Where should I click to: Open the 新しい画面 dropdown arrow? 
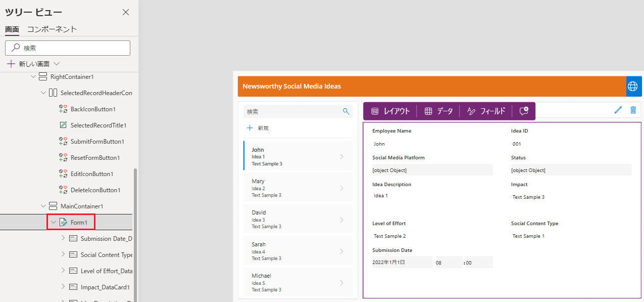(57, 64)
